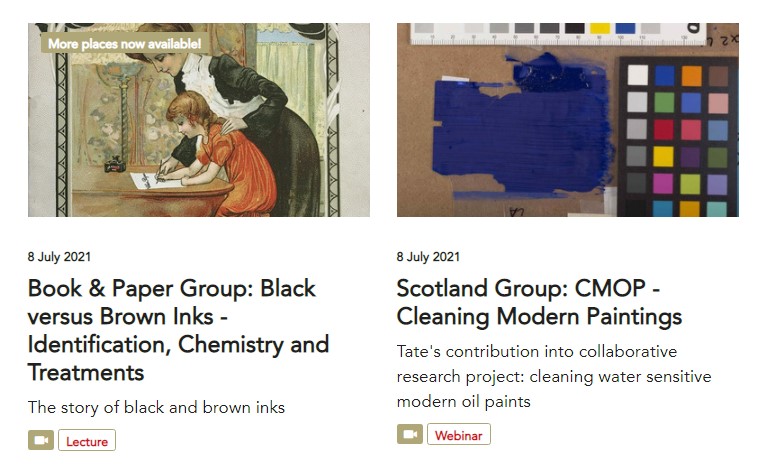Click the 'More places now available!' banner
Viewport: 758px width, 465px height.
(123, 44)
